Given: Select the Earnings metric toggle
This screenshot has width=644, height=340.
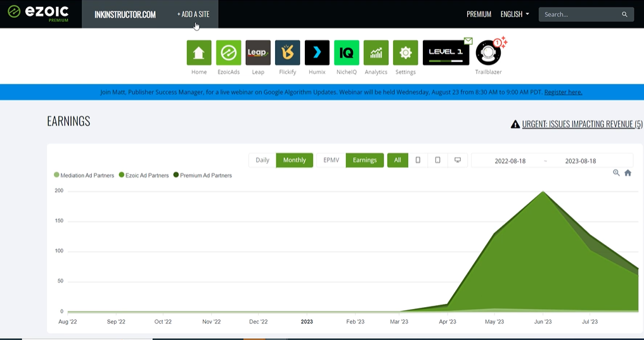Looking at the screenshot, I should point(364,160).
